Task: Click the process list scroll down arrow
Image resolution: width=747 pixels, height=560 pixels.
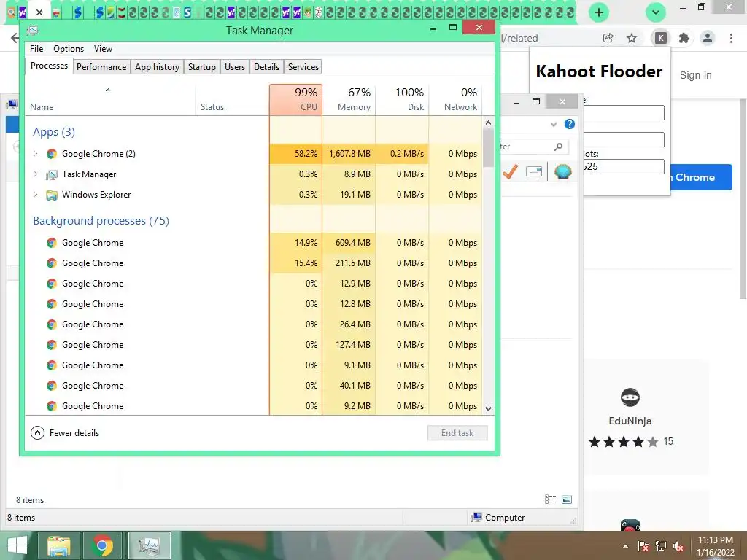Action: 488,408
